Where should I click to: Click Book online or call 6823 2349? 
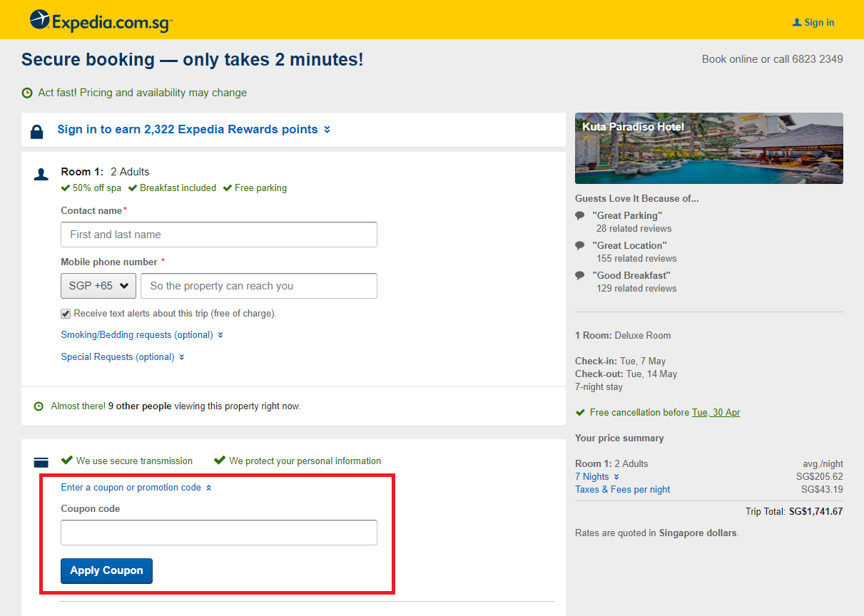coord(773,59)
